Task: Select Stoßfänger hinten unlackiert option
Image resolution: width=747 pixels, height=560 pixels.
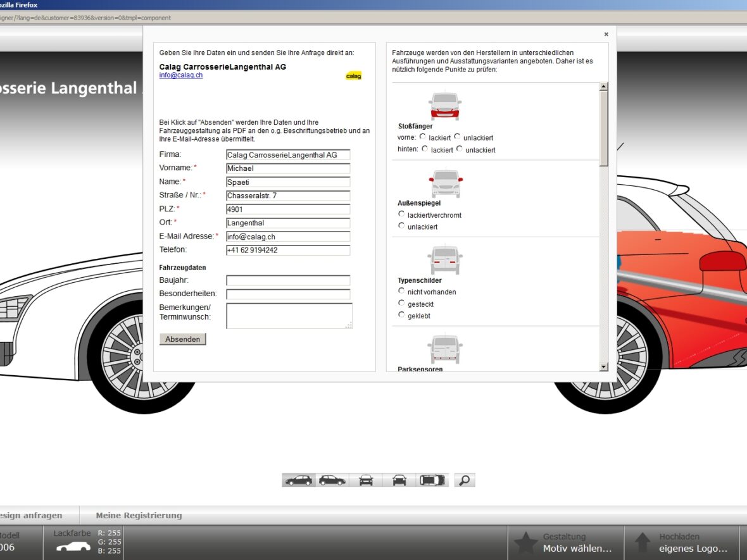Action: 459,149
